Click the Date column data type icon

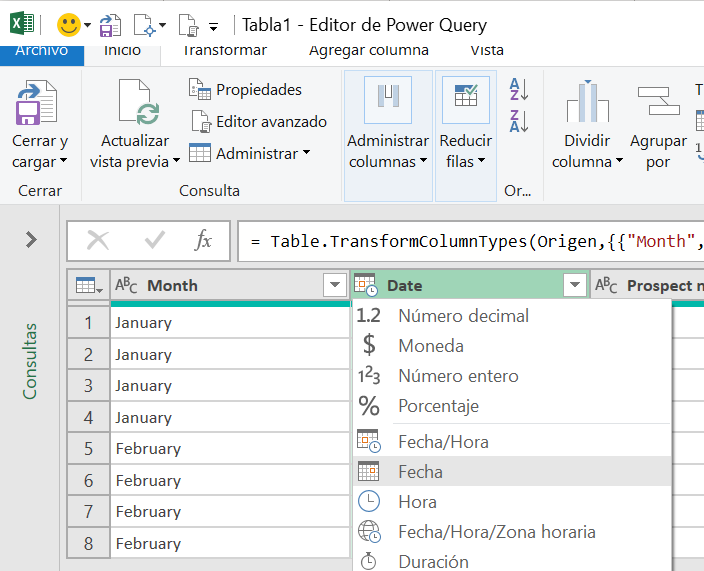365,285
